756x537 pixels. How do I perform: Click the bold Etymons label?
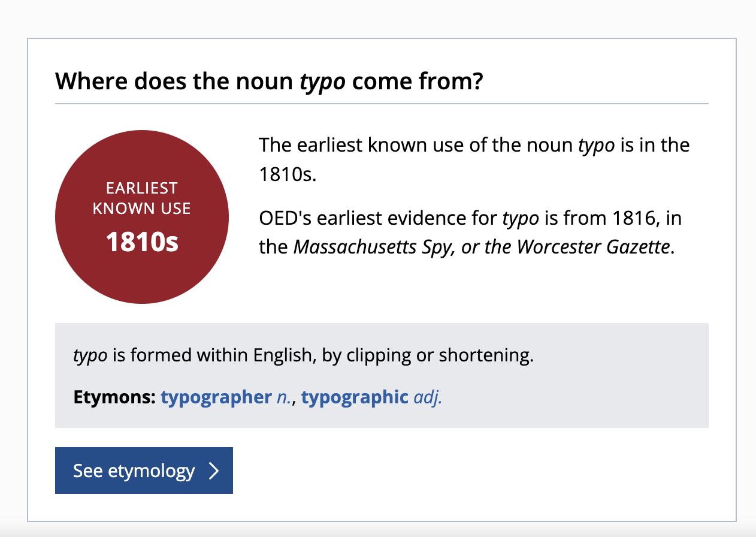(x=114, y=397)
